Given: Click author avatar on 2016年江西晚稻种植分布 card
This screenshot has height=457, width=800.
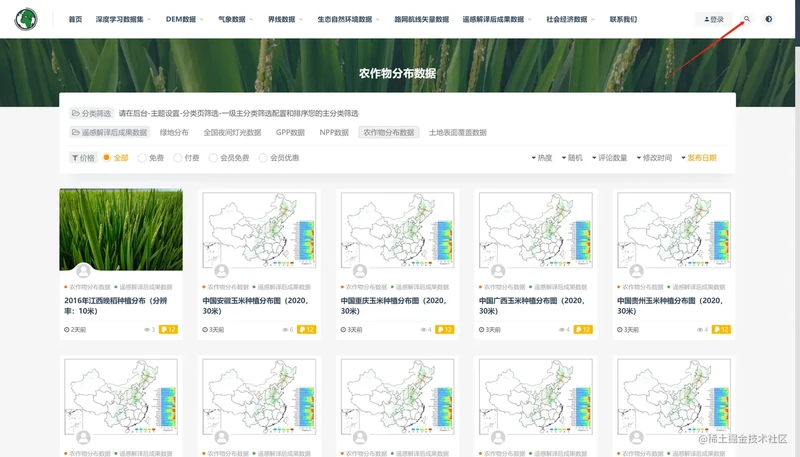Looking at the screenshot, I should [83, 271].
